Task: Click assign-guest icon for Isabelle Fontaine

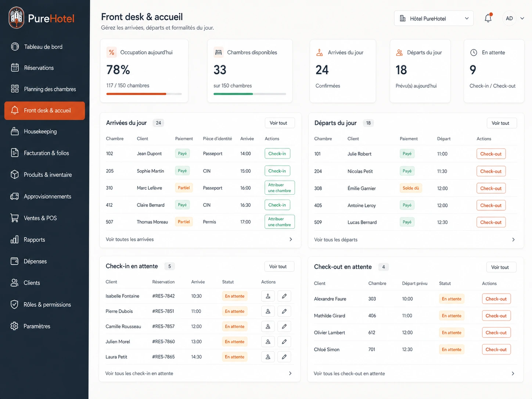Action: click(x=268, y=296)
